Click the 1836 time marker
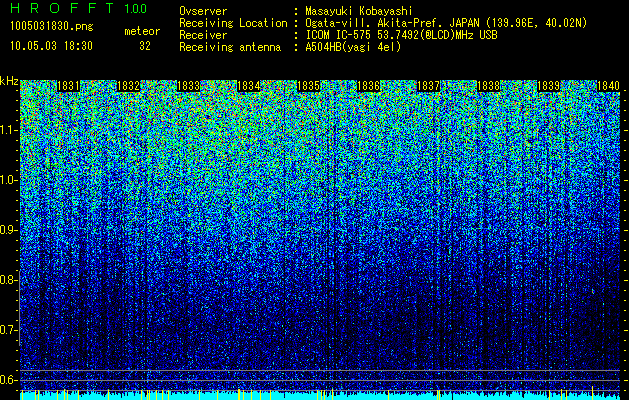629x400 pixels. pyautogui.click(x=368, y=86)
